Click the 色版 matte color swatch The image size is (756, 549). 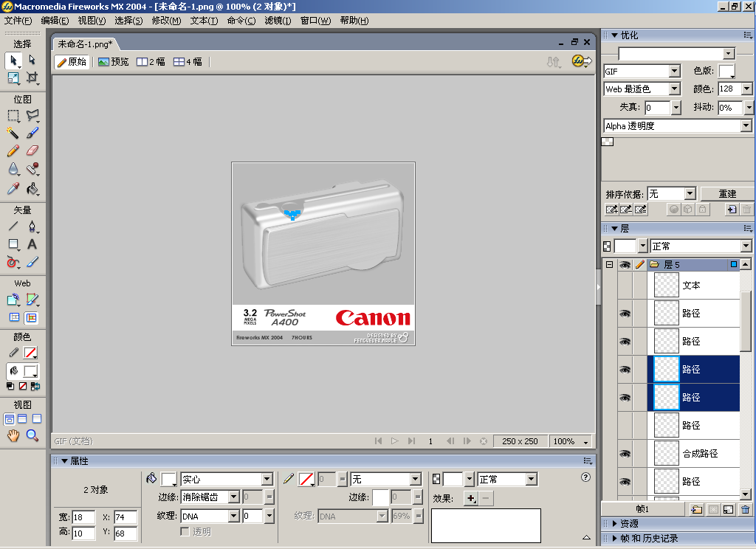pyautogui.click(x=726, y=72)
